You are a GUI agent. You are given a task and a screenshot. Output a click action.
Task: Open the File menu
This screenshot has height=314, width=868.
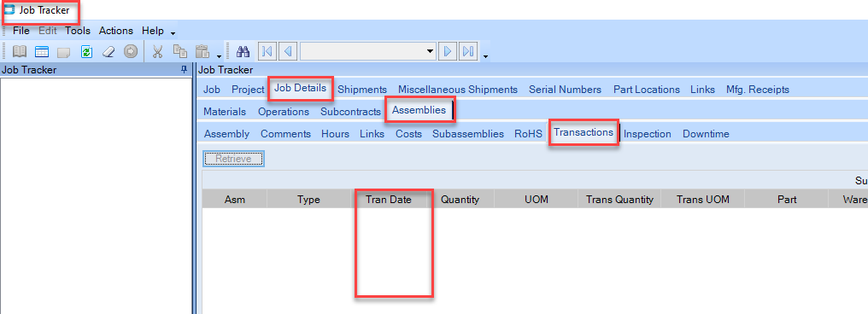(x=21, y=31)
